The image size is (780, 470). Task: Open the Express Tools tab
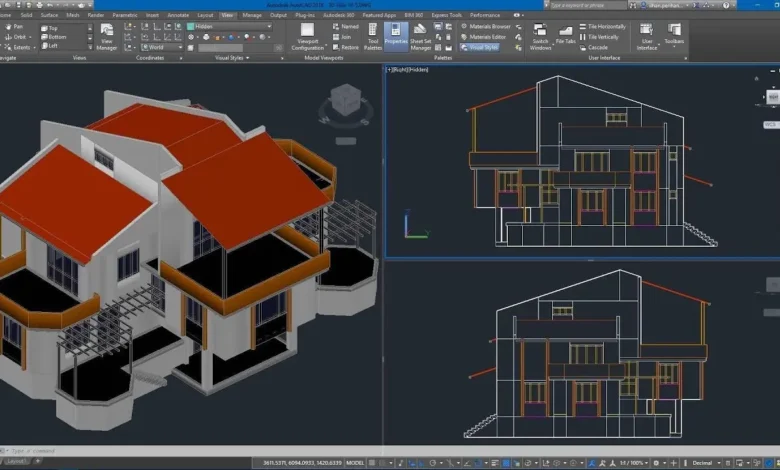446,15
